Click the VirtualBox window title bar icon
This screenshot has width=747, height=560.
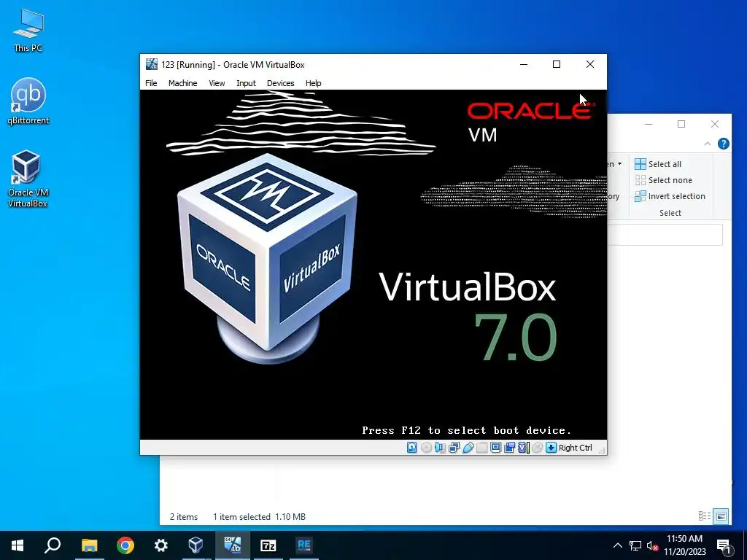click(152, 64)
